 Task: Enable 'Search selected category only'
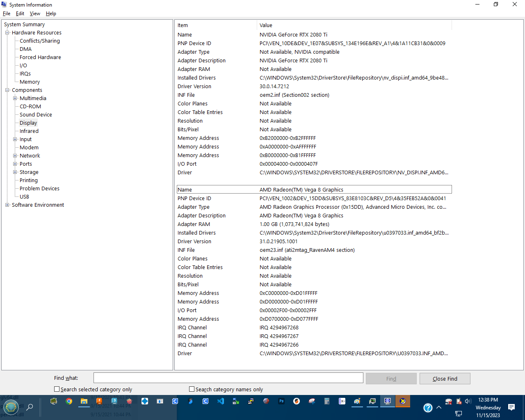click(57, 389)
